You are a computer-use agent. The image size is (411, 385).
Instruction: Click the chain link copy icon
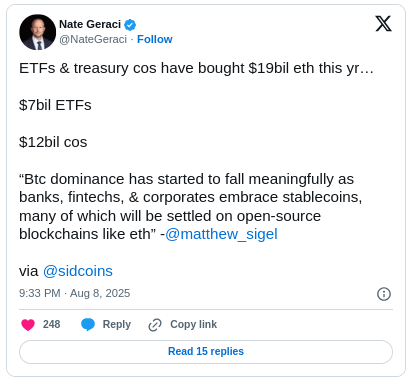155,325
